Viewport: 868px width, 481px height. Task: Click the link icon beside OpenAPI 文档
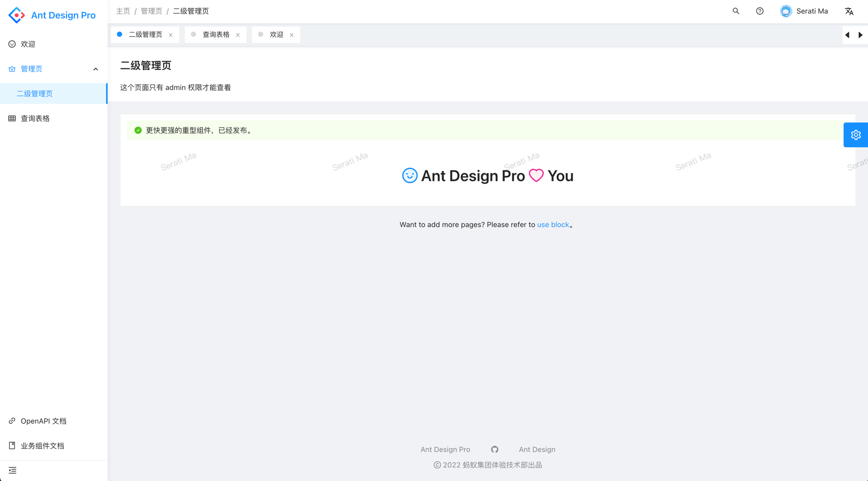(12, 421)
